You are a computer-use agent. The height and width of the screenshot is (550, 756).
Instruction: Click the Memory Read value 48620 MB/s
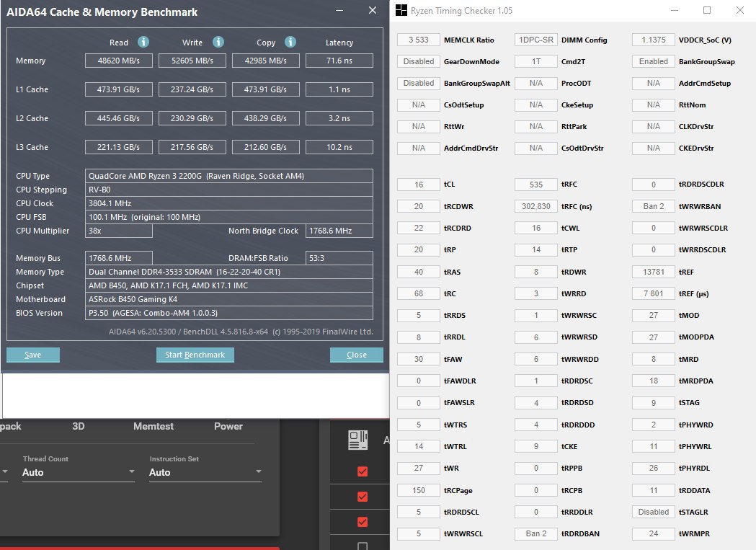[119, 61]
